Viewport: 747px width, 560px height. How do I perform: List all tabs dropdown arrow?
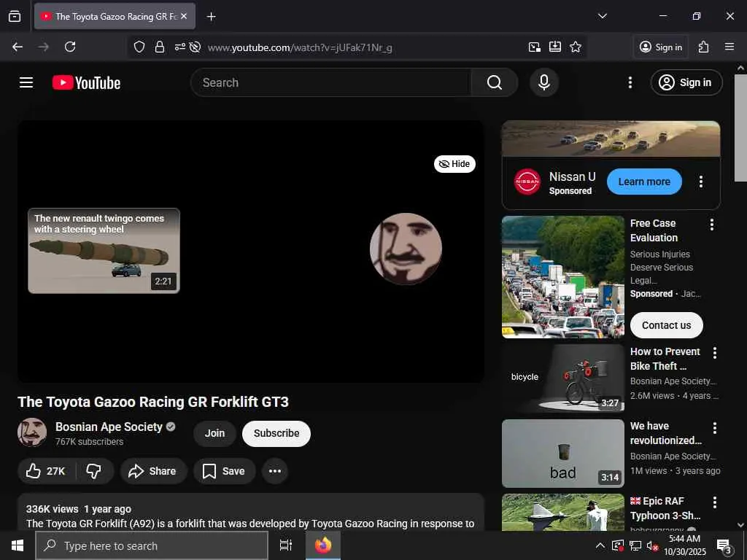(603, 16)
